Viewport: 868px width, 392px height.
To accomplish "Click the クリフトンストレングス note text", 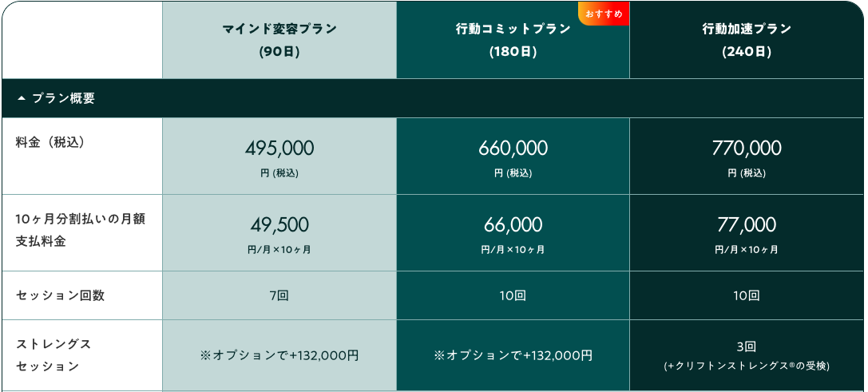I will (x=747, y=366).
